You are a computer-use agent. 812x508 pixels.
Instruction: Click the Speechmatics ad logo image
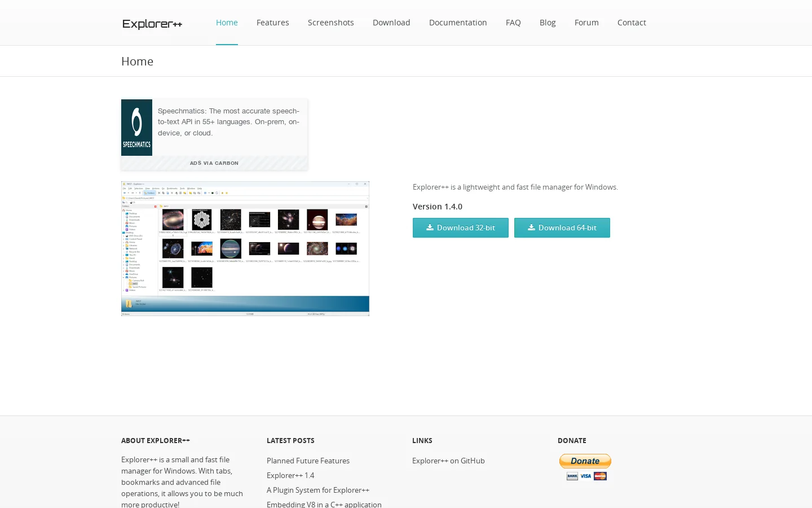136,128
